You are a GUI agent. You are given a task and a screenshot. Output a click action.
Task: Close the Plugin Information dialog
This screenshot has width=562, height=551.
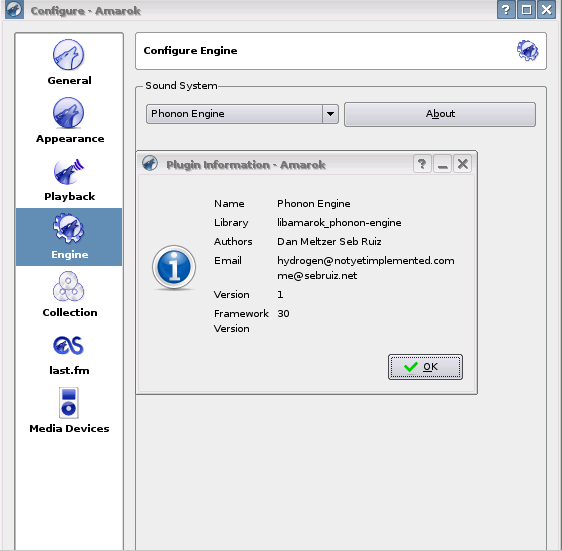click(x=462, y=164)
